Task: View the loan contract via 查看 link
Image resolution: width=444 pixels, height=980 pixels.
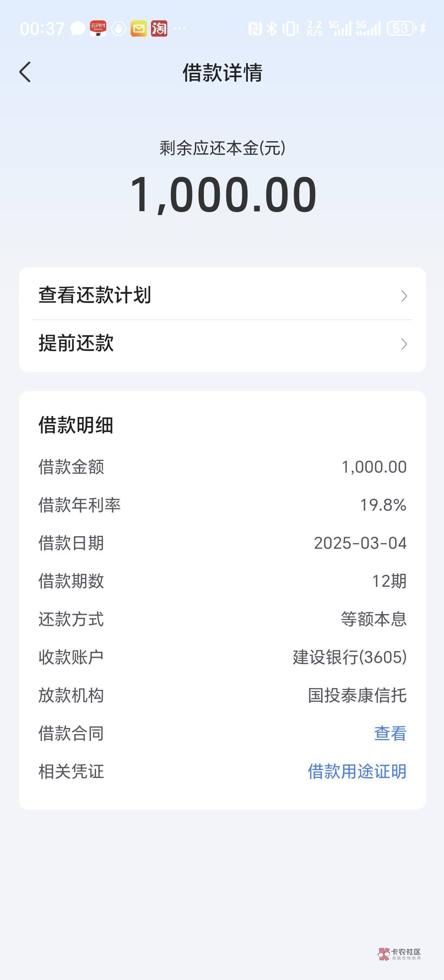Action: point(390,733)
